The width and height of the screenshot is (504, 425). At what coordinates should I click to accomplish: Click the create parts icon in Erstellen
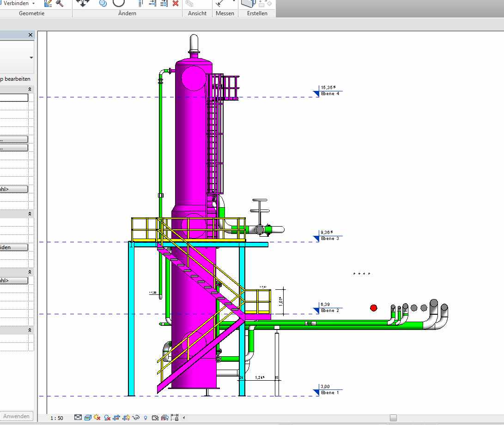coord(248,3)
